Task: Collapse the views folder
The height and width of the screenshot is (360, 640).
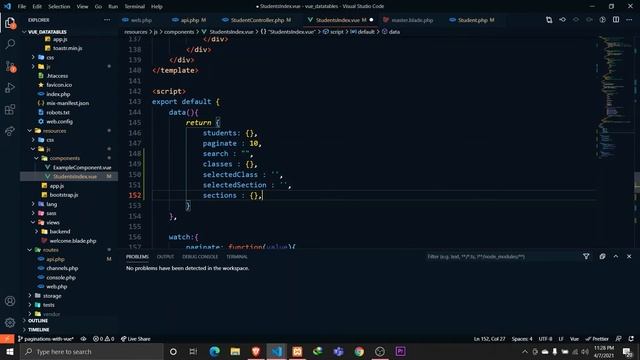Action: click(53, 222)
